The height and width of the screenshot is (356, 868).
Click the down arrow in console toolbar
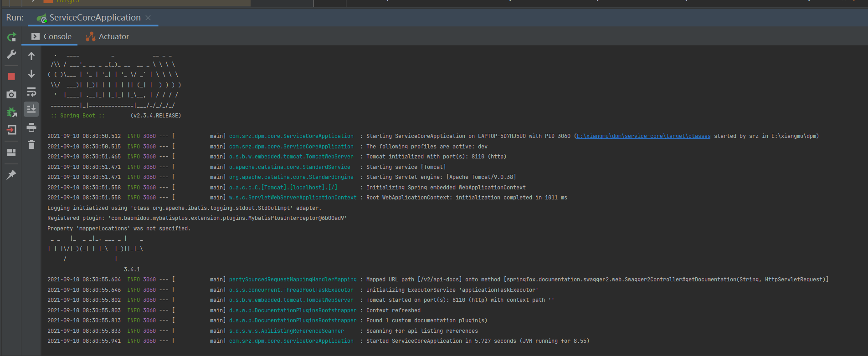coord(31,74)
